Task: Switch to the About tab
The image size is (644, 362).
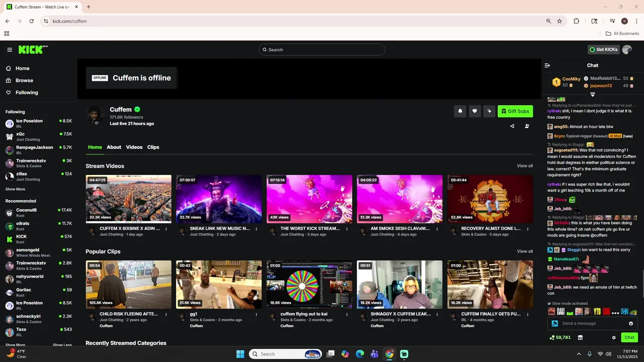Action: [114, 147]
